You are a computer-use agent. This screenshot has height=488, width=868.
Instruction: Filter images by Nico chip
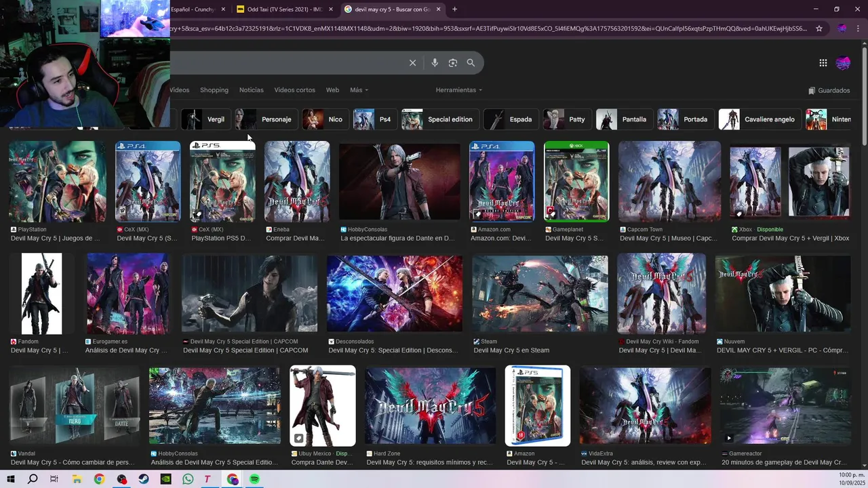click(325, 119)
